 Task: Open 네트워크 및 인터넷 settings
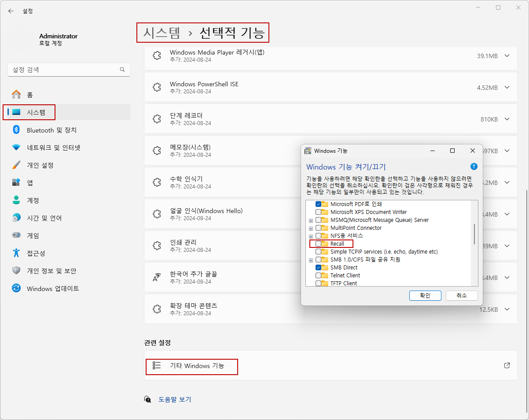(x=69, y=147)
